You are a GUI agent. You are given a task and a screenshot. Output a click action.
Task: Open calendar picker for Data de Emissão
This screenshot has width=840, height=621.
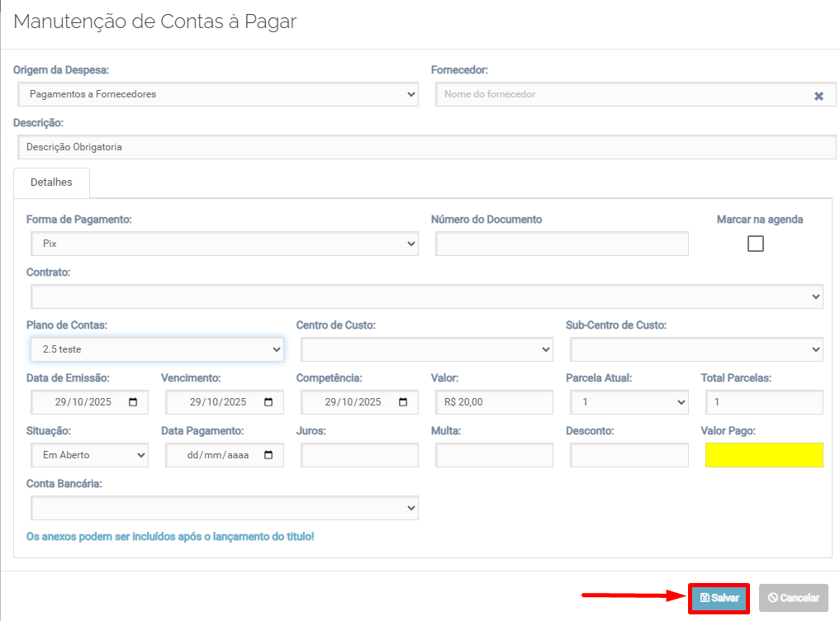[133, 402]
